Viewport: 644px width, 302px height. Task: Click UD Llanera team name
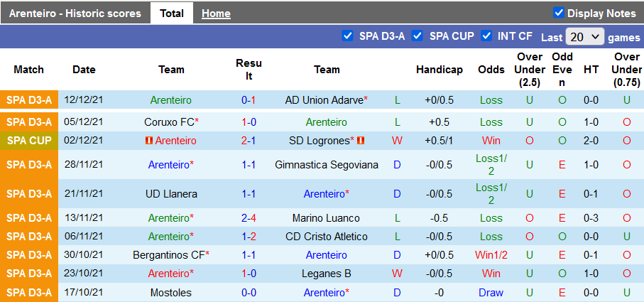(171, 193)
